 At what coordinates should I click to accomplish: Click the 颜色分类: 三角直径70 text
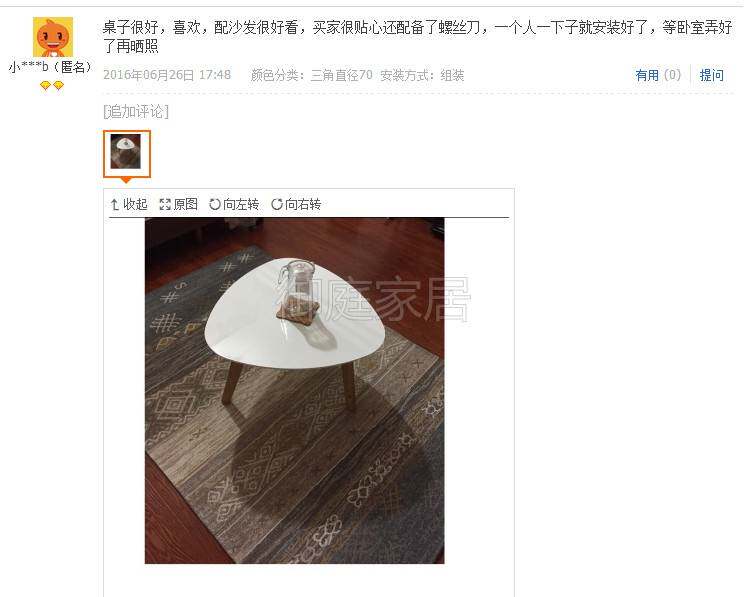[312, 75]
